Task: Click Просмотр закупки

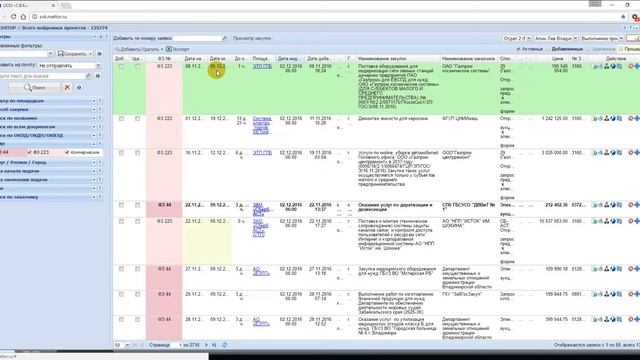Action: coord(252,38)
